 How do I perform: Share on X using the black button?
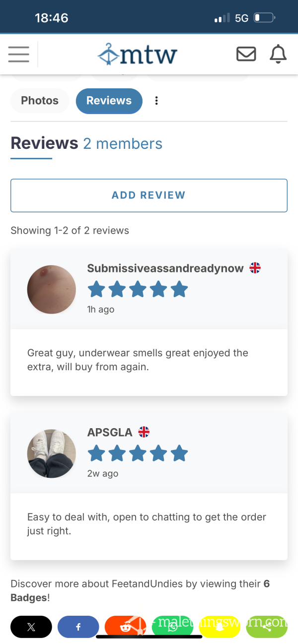31,627
